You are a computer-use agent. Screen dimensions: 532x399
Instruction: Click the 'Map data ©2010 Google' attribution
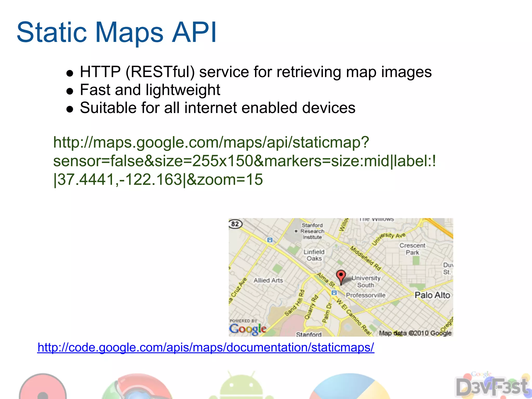[415, 333]
